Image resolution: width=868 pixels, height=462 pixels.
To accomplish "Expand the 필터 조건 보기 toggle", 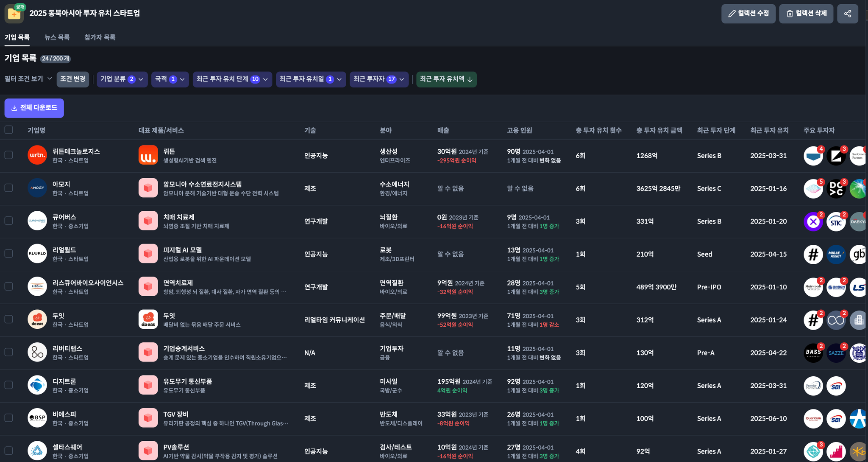I will [28, 79].
